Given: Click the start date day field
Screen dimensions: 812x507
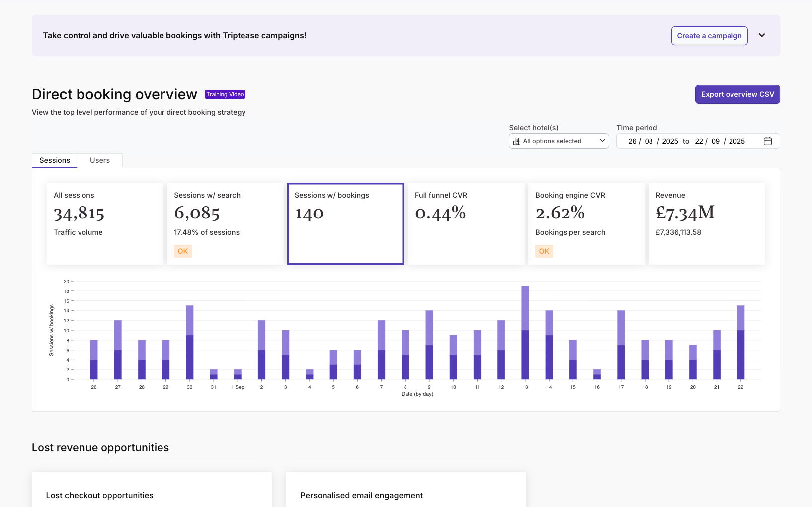Looking at the screenshot, I should tap(632, 141).
